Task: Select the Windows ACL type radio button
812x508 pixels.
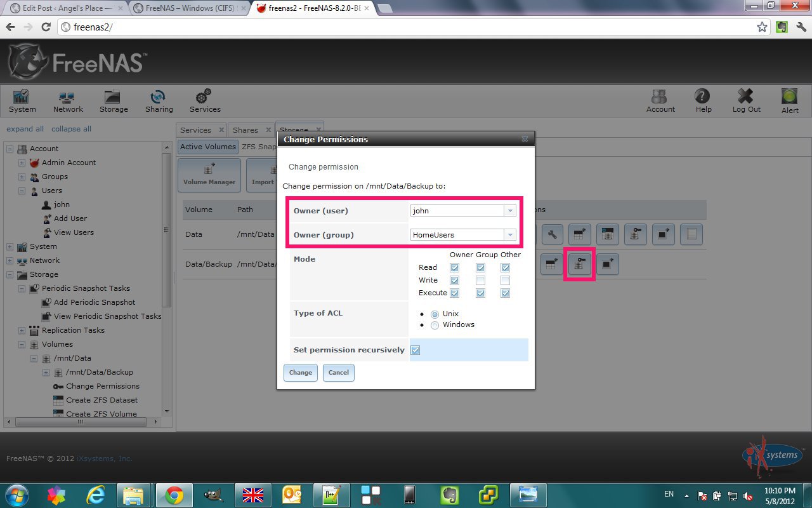Action: (435, 325)
